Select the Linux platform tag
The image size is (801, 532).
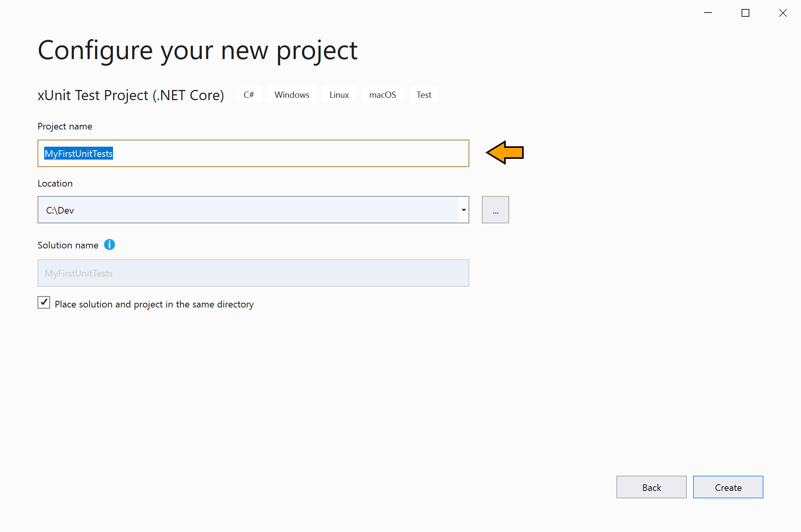339,94
